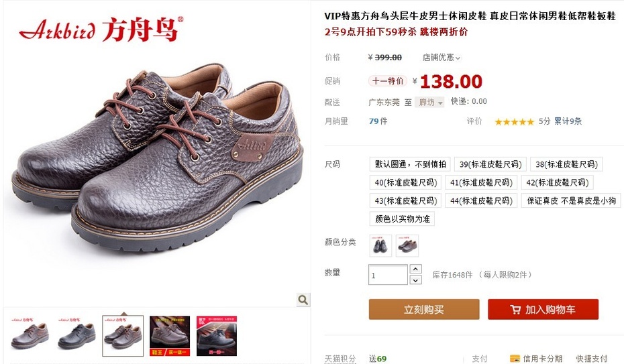Select size 42 option
The height and width of the screenshot is (364, 624).
pos(557,182)
